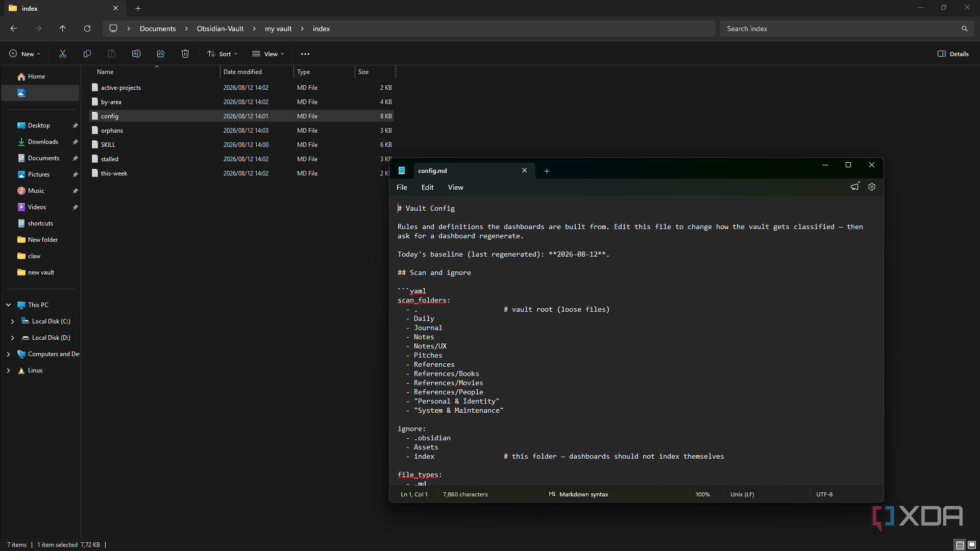Close the index File Explorer tab
The height and width of the screenshot is (551, 980).
tap(115, 8)
